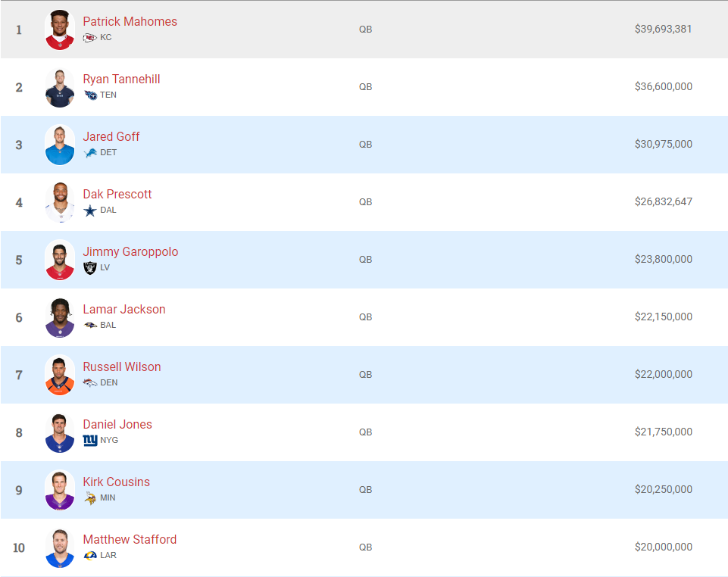
Task: Click the Tennessee Titans logo icon
Action: [90, 95]
